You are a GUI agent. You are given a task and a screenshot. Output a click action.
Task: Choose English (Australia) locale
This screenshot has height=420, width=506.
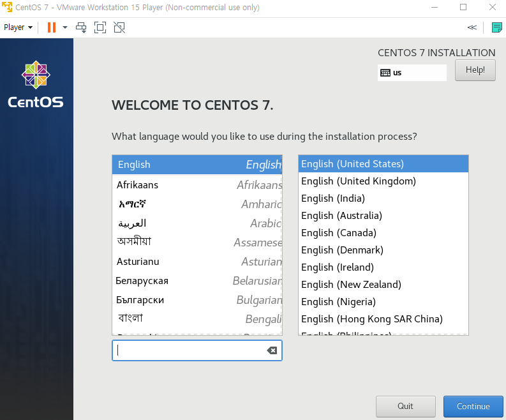point(383,215)
